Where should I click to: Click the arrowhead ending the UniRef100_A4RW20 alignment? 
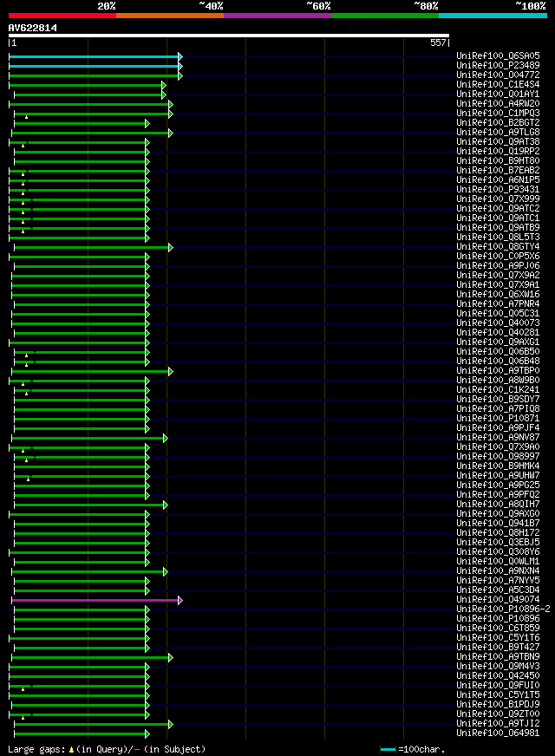(171, 104)
